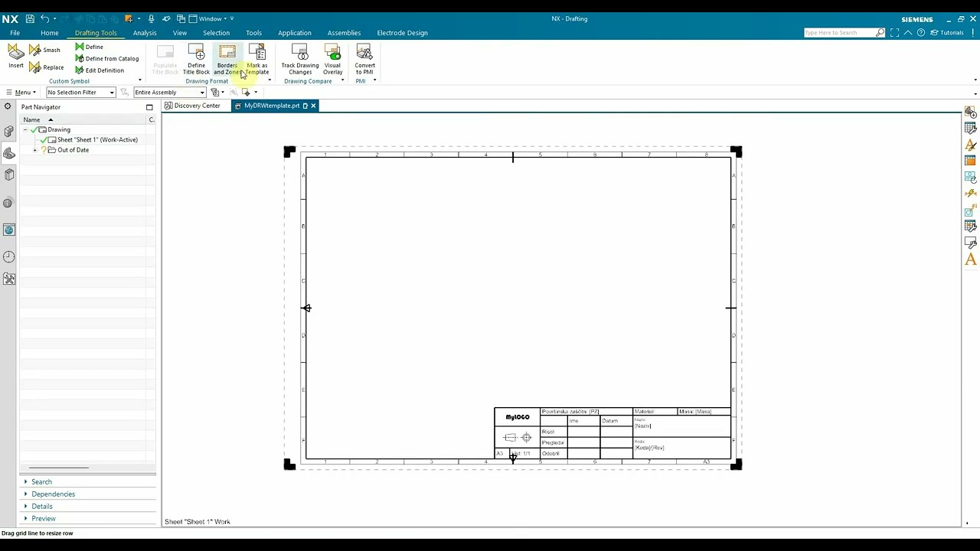Open Track Drawing Changes
Screen dimensions: 980x551
[300, 60]
